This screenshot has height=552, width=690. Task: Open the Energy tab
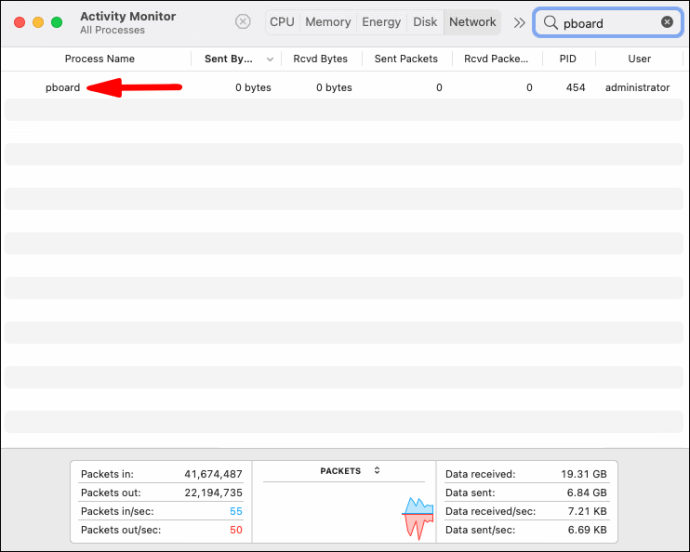point(381,22)
